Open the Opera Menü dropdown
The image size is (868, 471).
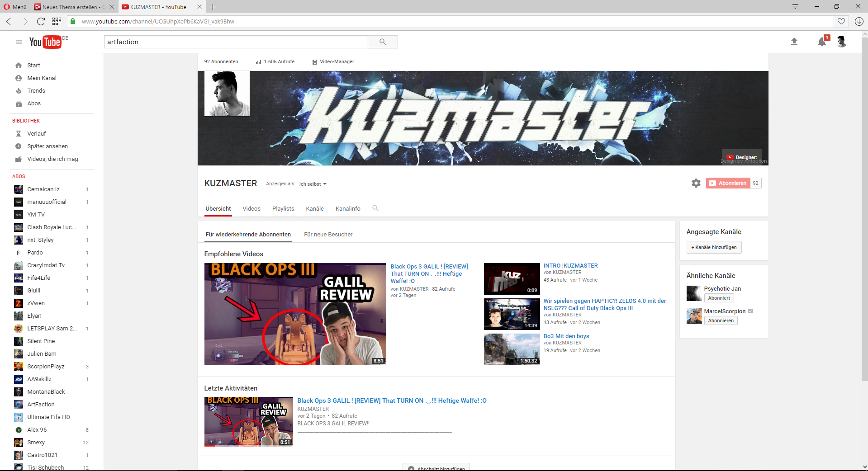15,7
